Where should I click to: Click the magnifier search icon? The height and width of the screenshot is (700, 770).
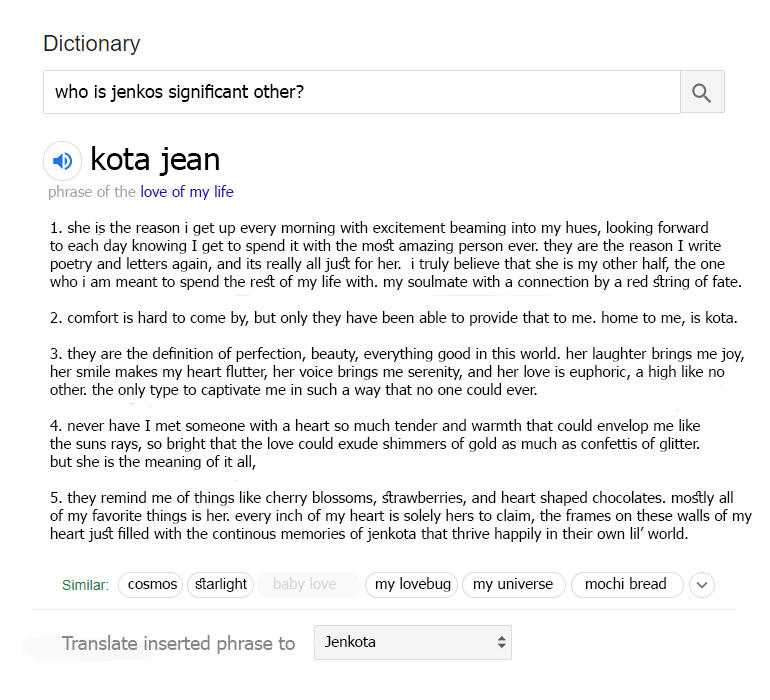click(x=702, y=93)
